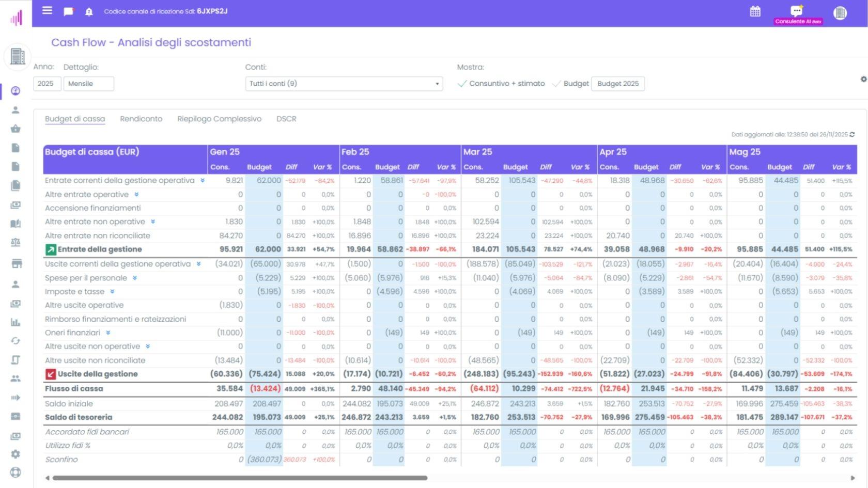Open the calendar icon in the top bar
868x488 pixels.
click(x=755, y=11)
